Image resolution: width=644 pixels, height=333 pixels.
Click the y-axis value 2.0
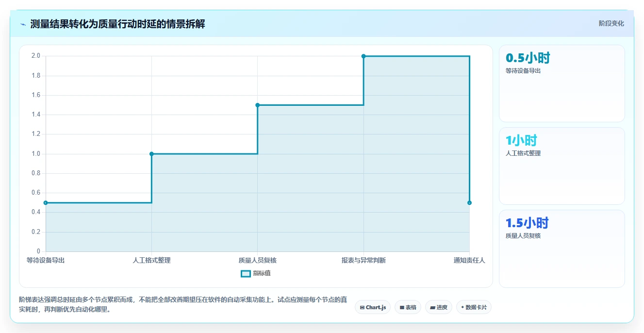[36, 56]
